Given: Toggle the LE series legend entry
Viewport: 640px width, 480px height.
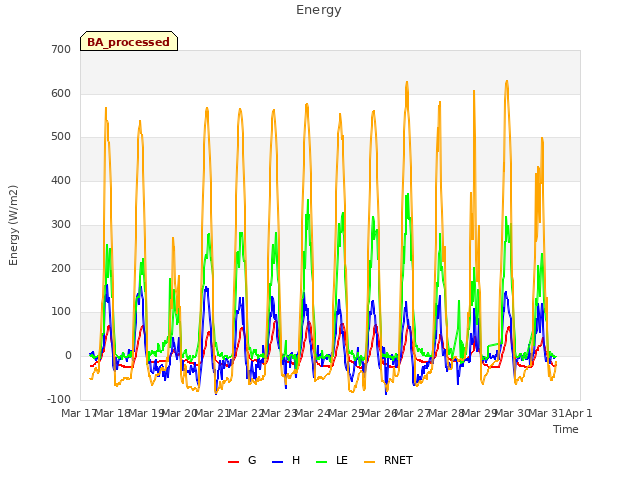Looking at the screenshot, I should (x=332, y=460).
